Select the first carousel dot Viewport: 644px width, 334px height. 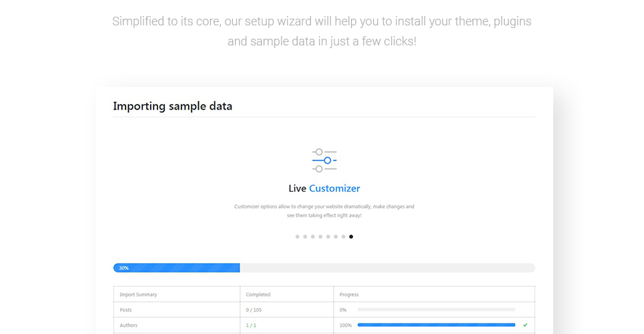(298, 236)
